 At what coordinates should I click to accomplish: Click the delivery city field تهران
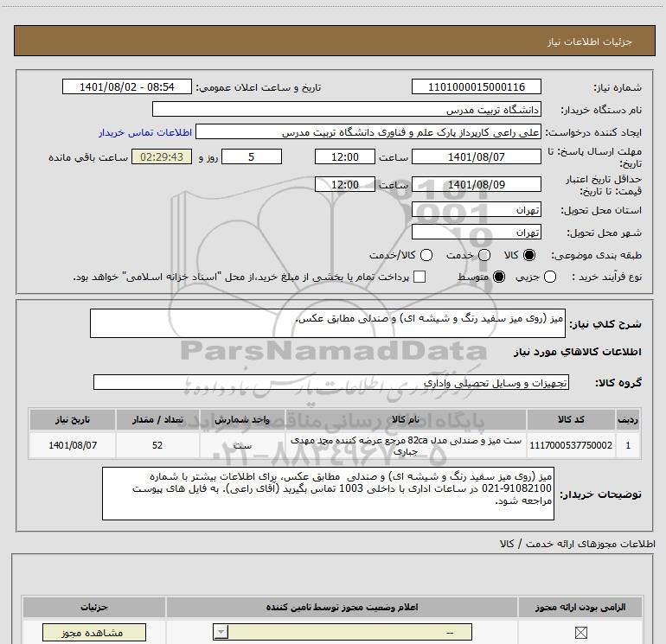point(476,232)
